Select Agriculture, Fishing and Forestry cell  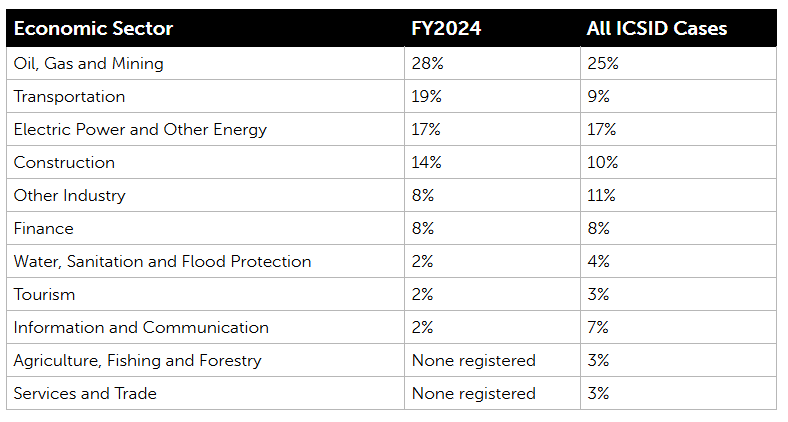click(x=137, y=361)
